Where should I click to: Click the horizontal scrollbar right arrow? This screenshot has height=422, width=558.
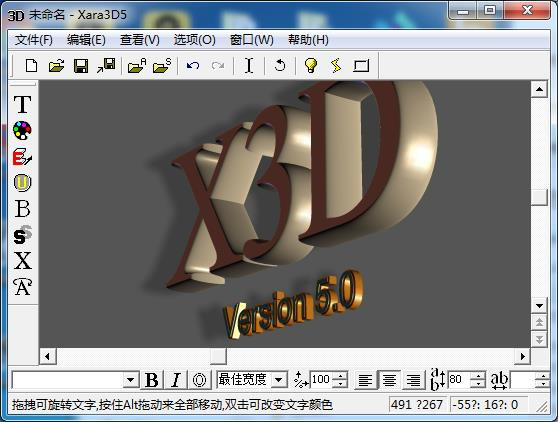click(522, 356)
